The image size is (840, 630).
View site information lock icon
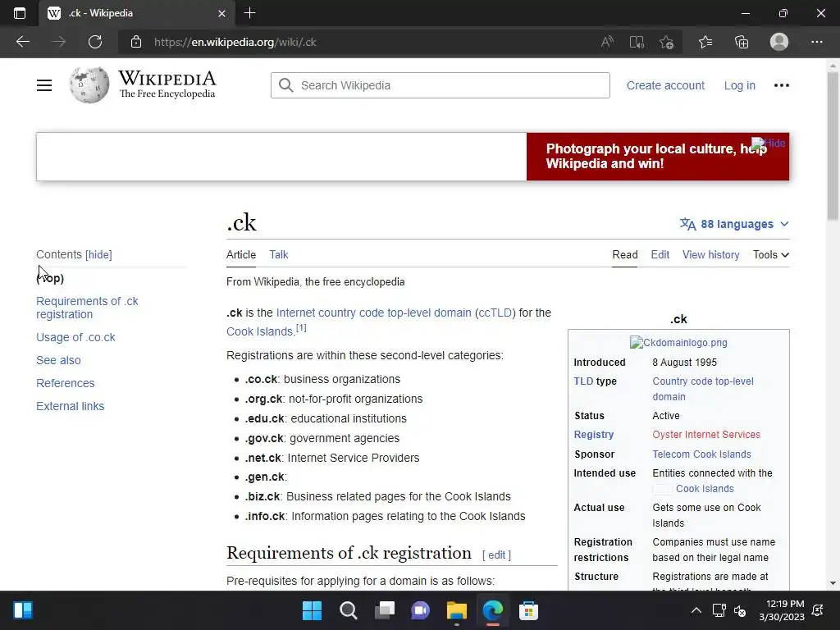(x=136, y=42)
